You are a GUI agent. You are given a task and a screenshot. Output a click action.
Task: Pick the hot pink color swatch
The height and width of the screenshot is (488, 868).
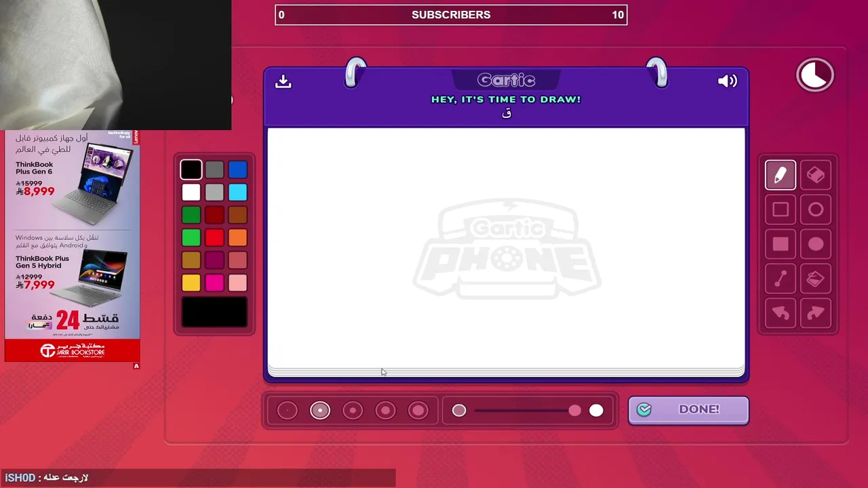tap(214, 283)
